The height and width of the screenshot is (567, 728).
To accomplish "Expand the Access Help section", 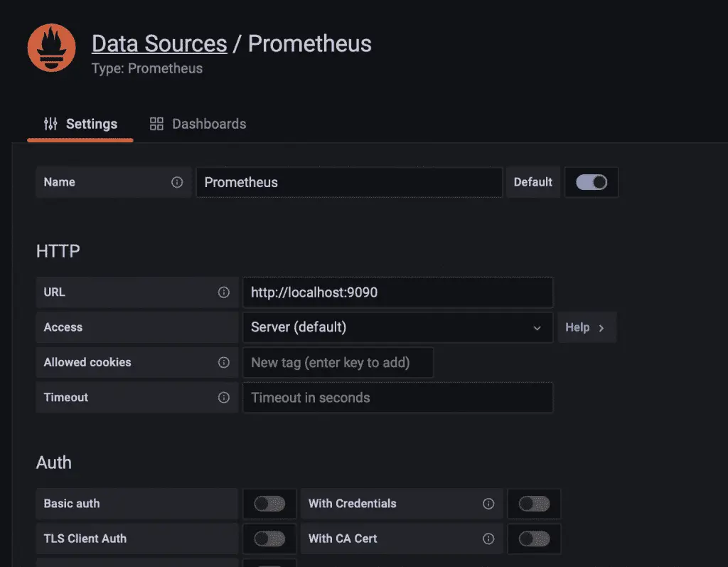I will [586, 327].
